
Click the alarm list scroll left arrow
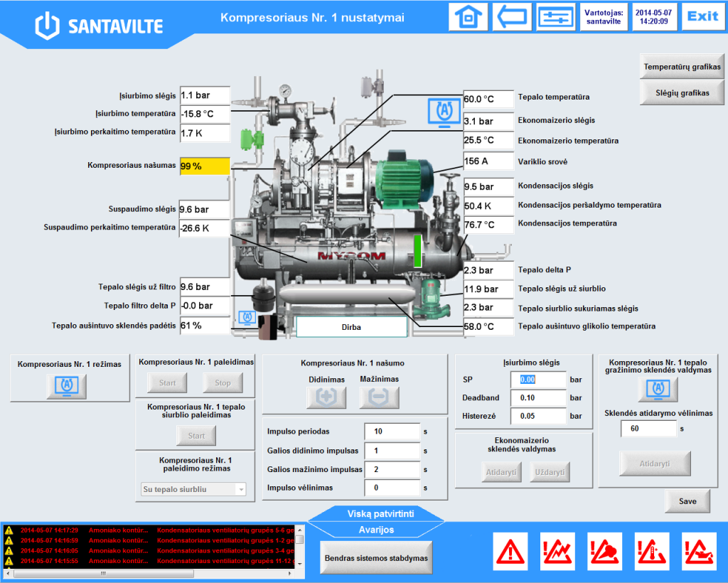(8, 574)
